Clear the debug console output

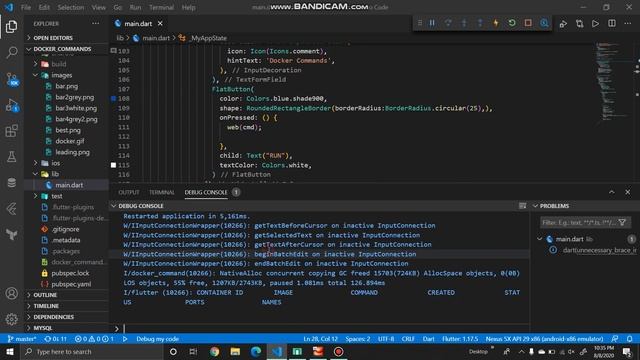click(522, 206)
